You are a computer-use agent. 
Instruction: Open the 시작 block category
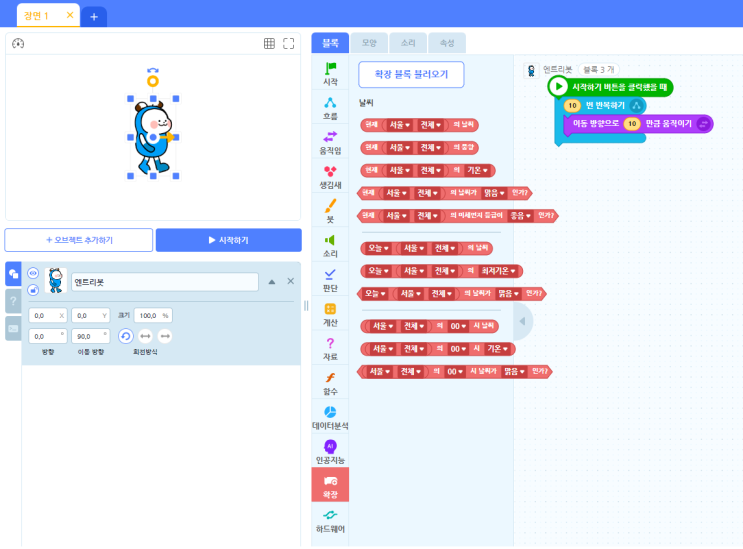point(330,74)
